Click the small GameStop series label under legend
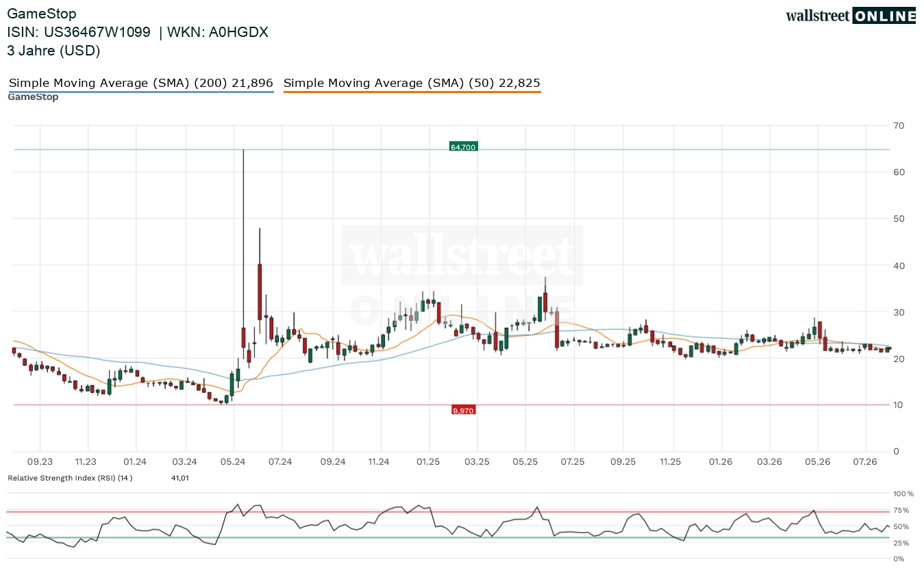This screenshot has width=924, height=577. coord(33,97)
